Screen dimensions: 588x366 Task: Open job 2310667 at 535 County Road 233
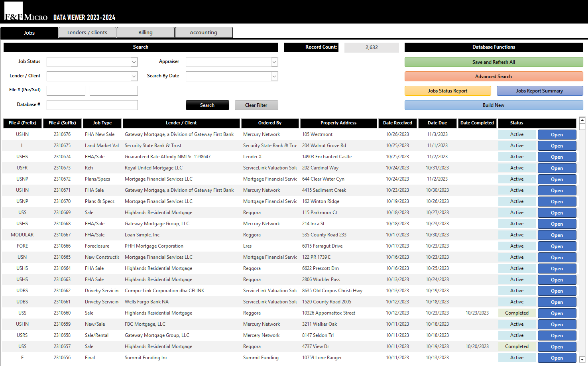click(557, 235)
